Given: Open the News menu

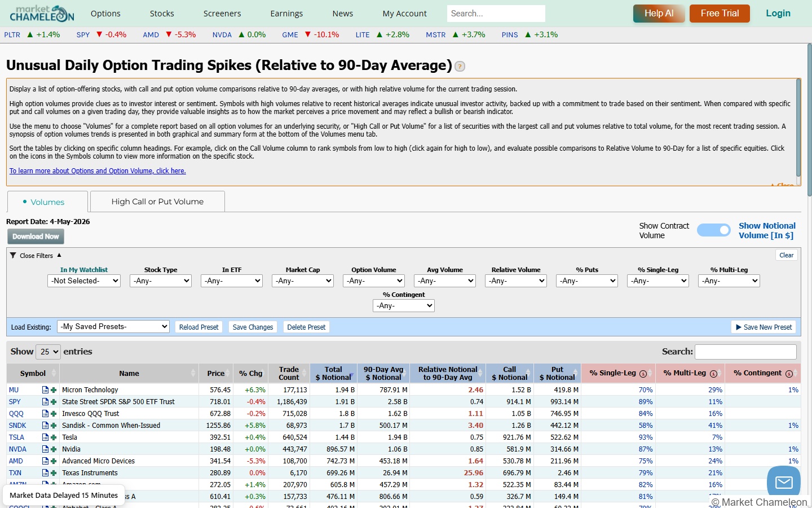Looking at the screenshot, I should pos(343,14).
